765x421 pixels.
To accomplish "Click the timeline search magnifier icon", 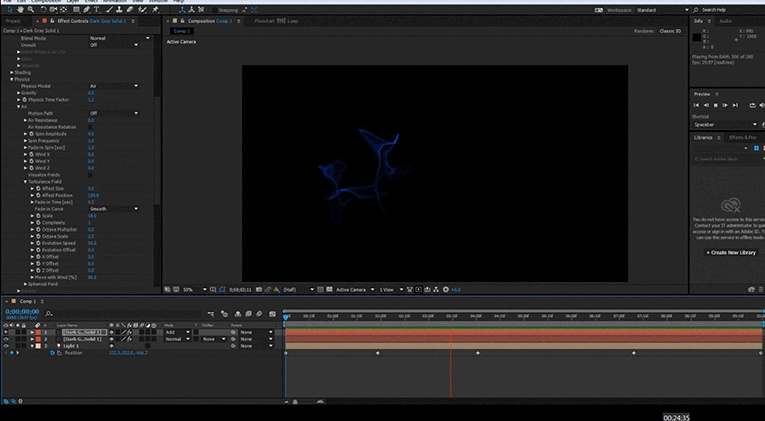I will [x=49, y=314].
